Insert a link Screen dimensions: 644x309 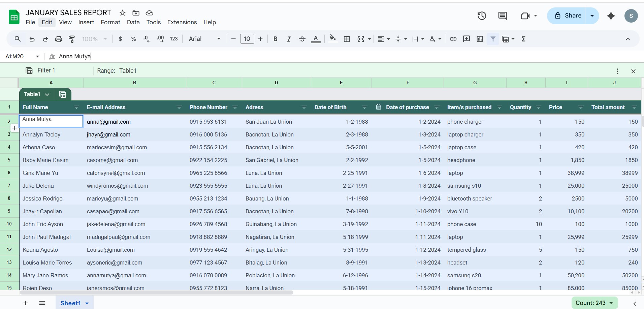point(453,39)
